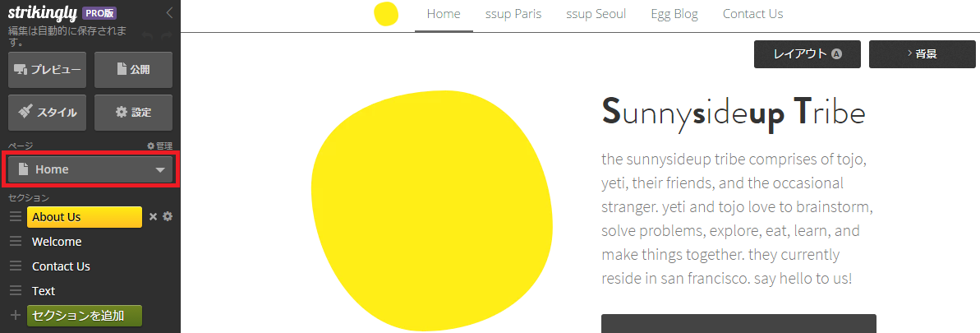Click the undo arrow icon
Viewport: 980px width, 333px height.
click(147, 35)
